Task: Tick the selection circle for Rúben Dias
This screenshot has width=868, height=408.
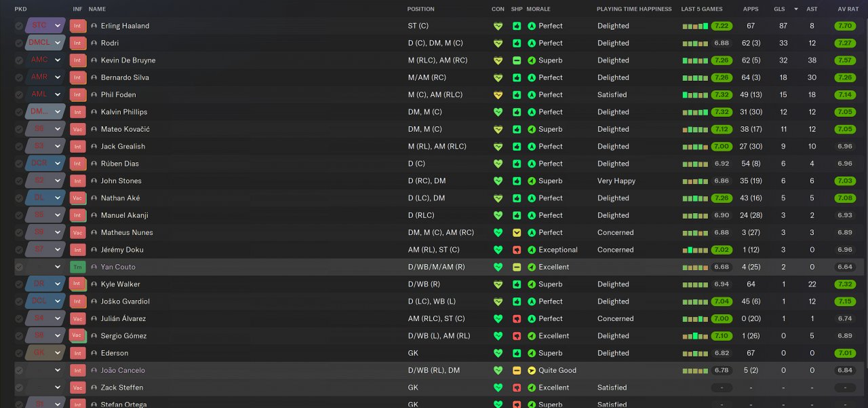Action: point(19,164)
